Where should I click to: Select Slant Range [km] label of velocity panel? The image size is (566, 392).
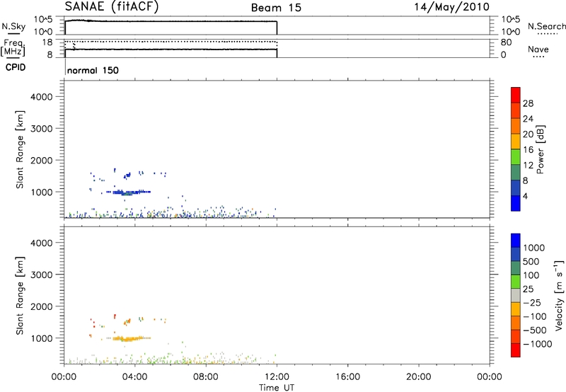coord(20,296)
